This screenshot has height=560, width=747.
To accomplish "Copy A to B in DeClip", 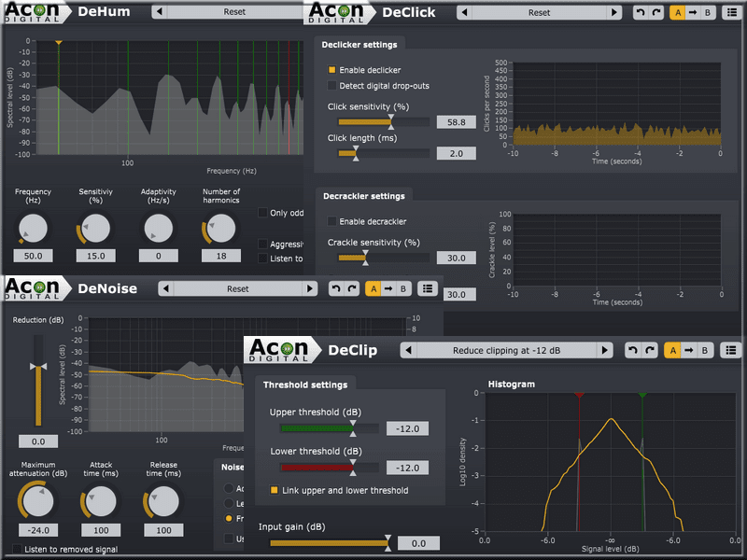I will coord(689,351).
